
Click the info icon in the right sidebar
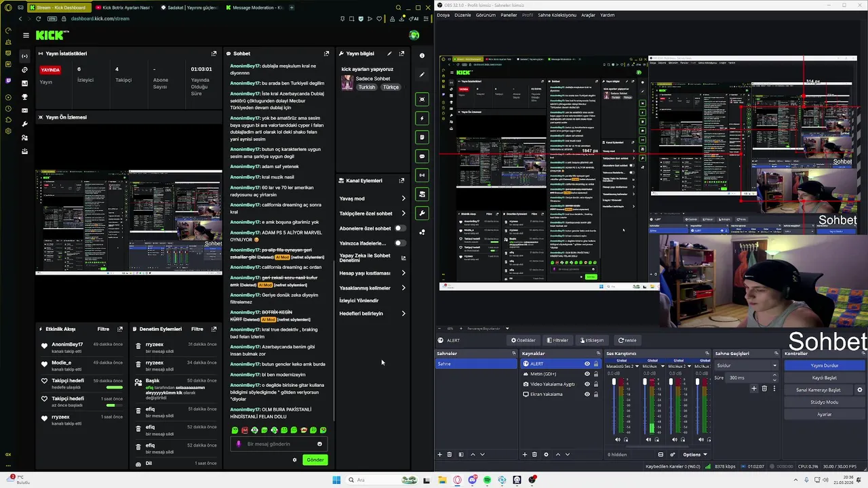coord(422,56)
